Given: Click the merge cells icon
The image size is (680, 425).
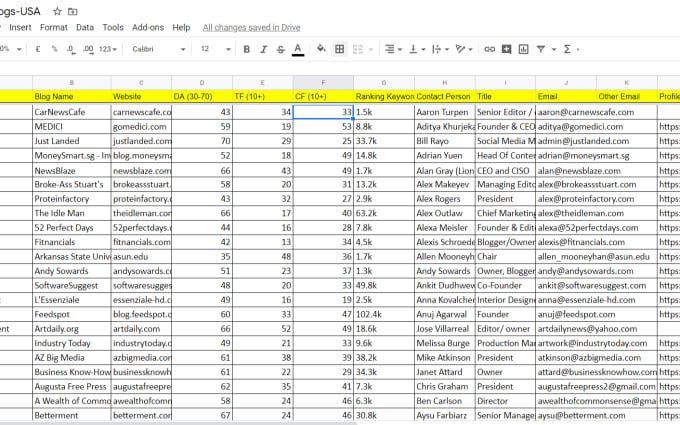Looking at the screenshot, I should pos(358,49).
